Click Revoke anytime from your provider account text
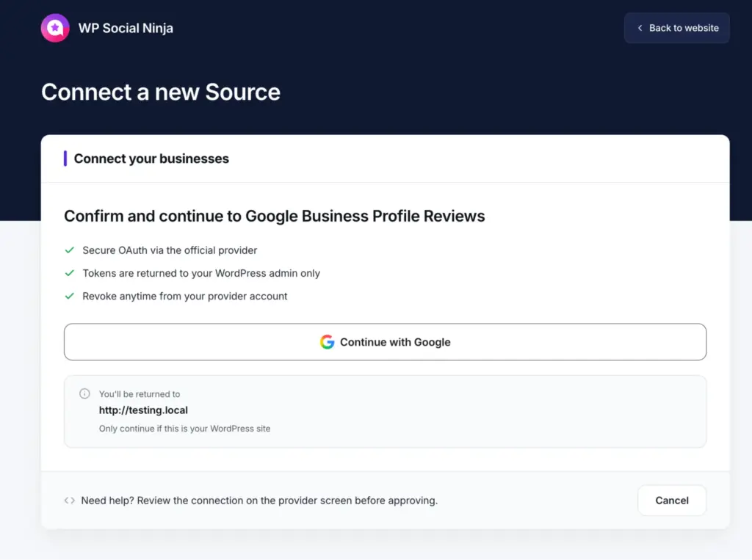Viewport: 752px width, 560px height. point(185,297)
